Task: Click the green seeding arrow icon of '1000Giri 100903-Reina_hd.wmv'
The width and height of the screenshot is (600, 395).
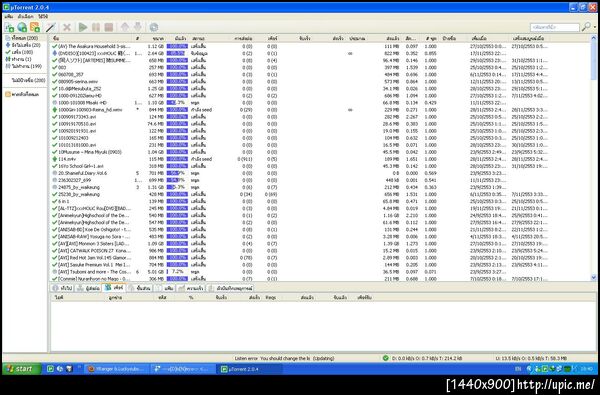Action: [x=54, y=109]
